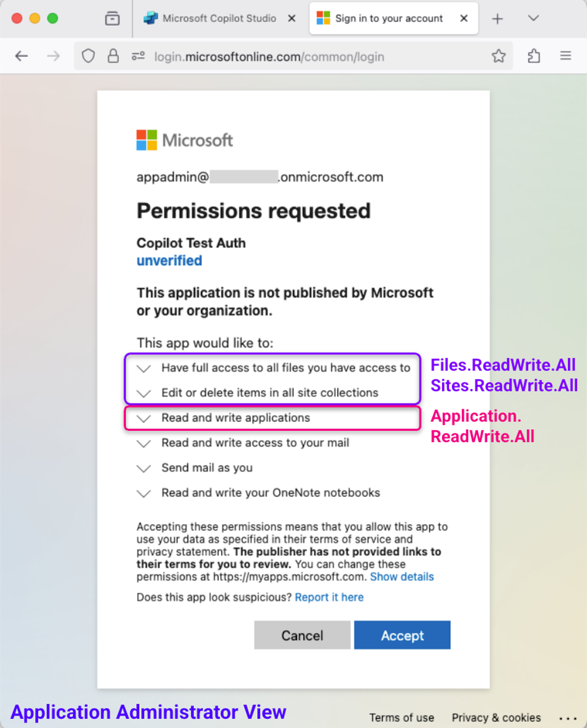
Task: Expand the Send mail as you permission
Action: (143, 468)
